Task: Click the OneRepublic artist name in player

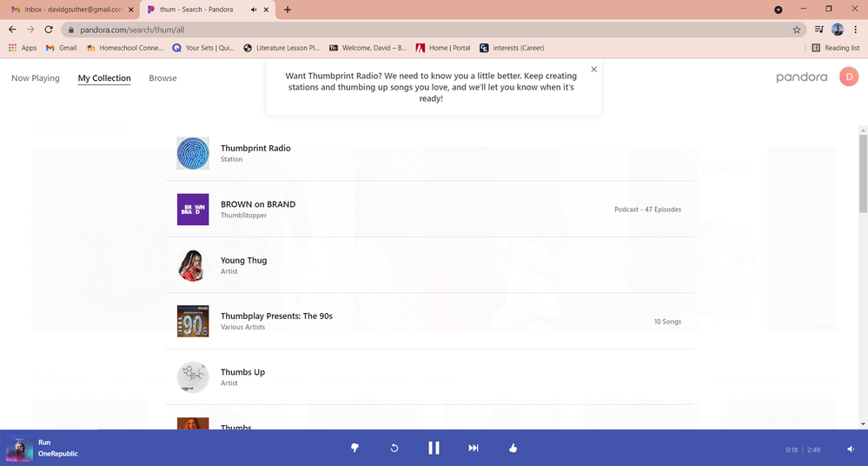Action: (x=58, y=453)
